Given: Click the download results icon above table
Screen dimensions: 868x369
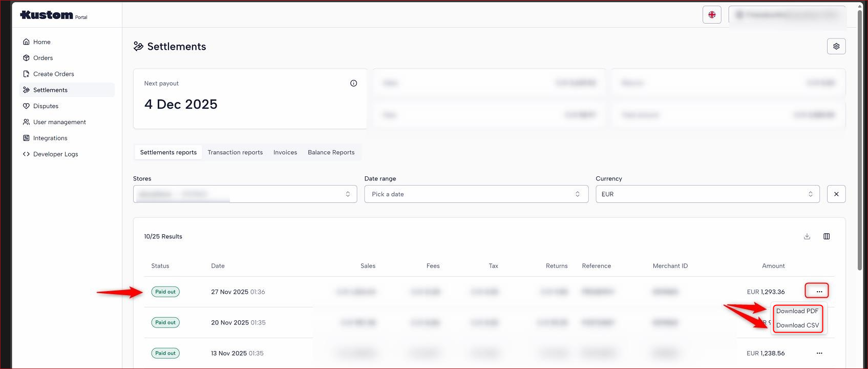Looking at the screenshot, I should 807,236.
